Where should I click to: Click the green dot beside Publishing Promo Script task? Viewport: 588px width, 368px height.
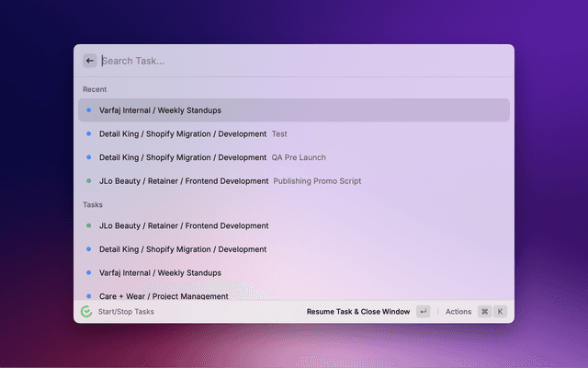88,181
